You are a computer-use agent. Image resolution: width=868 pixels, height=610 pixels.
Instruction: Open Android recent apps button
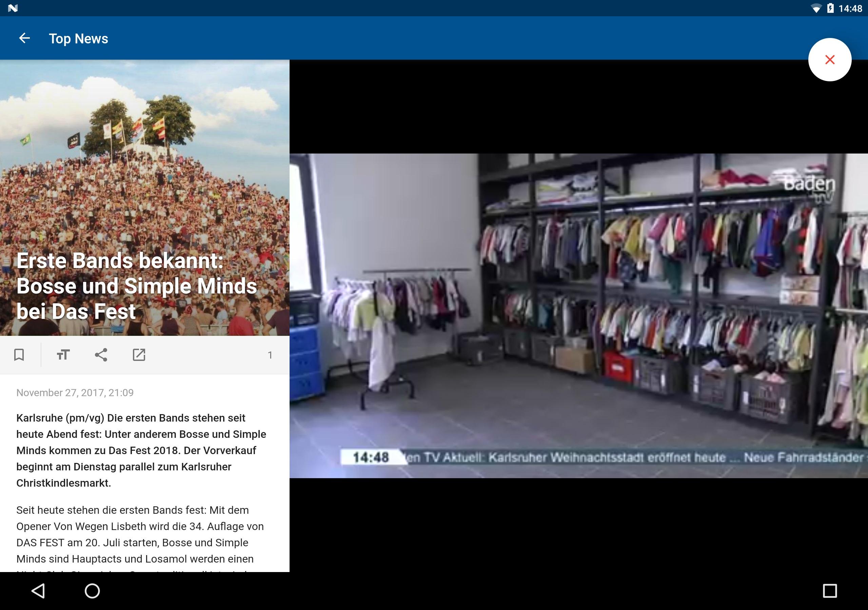829,590
